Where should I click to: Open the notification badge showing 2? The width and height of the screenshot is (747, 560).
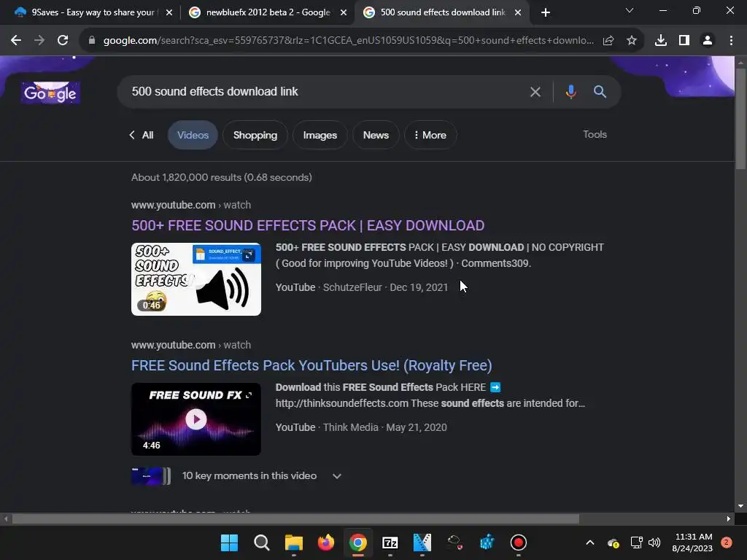(727, 542)
